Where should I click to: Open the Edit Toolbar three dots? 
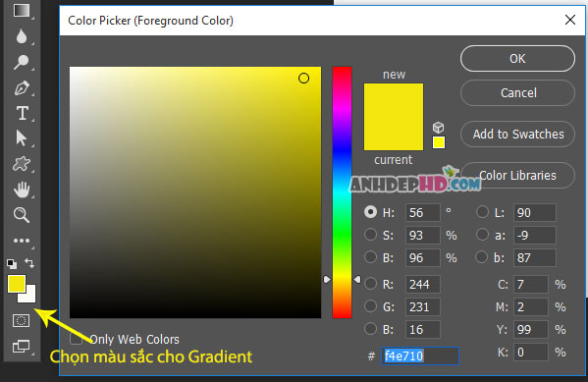[x=22, y=241]
